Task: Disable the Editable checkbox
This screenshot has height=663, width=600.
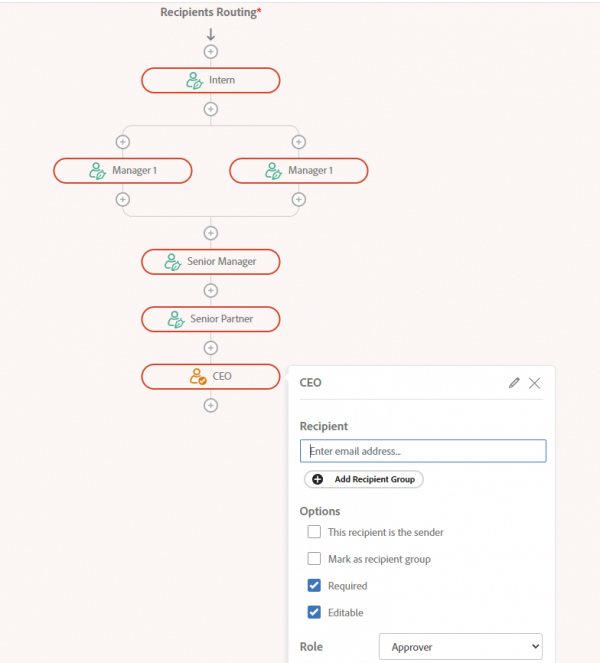Action: point(314,612)
